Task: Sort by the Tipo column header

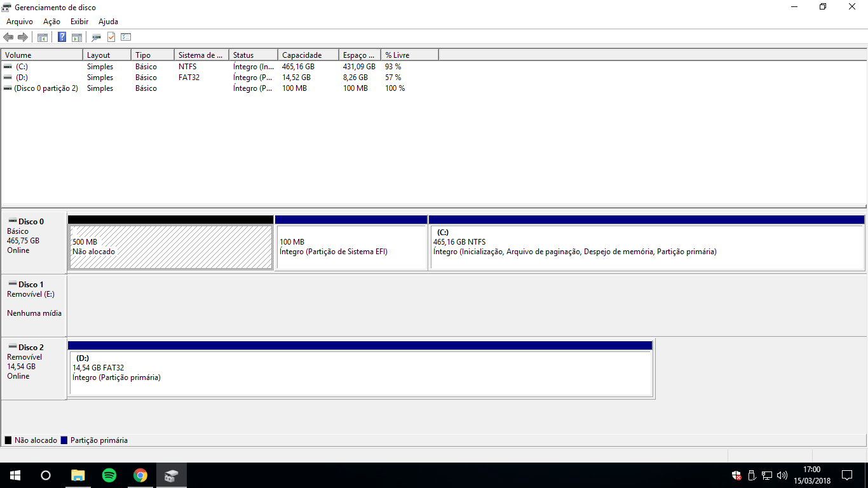Action: 153,55
